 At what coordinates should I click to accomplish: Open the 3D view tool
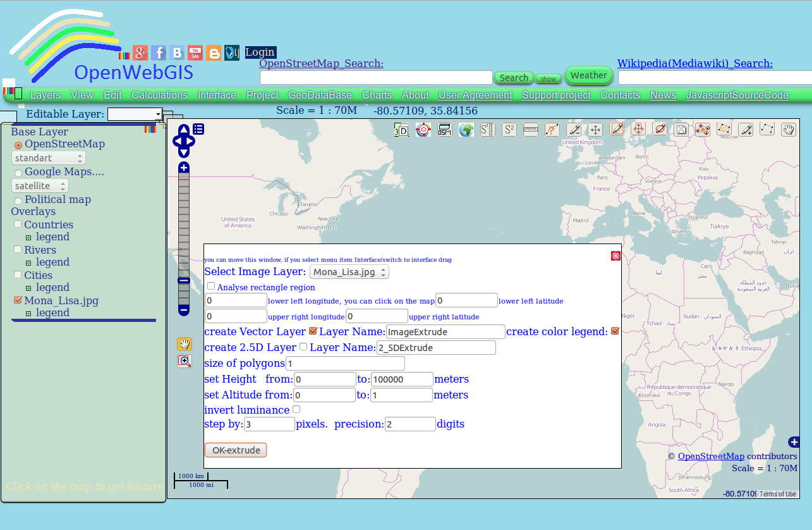(x=401, y=130)
